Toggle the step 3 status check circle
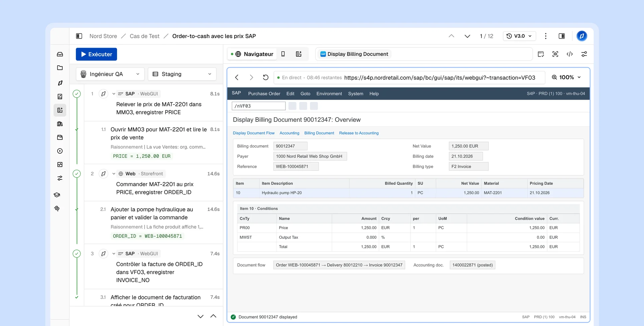Viewport: 644px width, 326px height. (77, 254)
